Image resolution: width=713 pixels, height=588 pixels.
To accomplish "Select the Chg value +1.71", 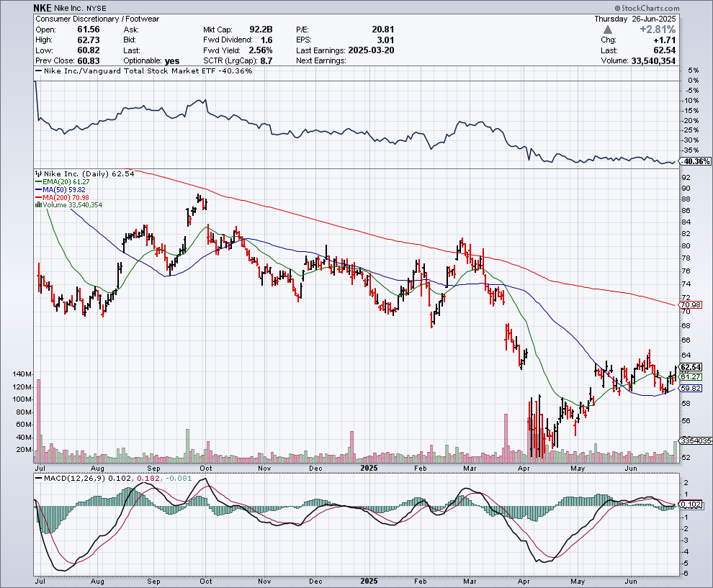I will [x=664, y=40].
